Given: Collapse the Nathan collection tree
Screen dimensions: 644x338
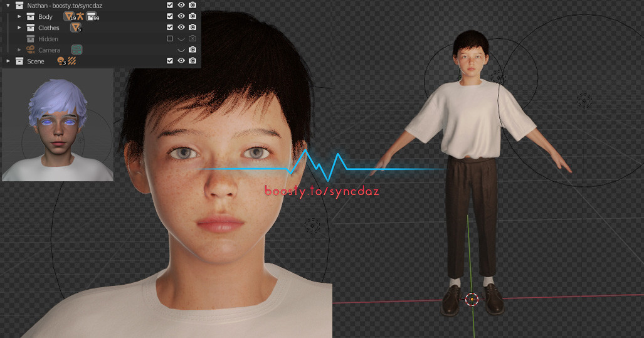Looking at the screenshot, I should coord(8,6).
